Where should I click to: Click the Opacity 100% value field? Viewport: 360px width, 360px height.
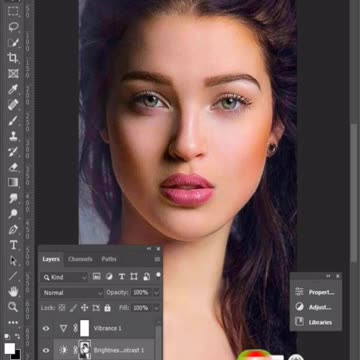[141, 292]
